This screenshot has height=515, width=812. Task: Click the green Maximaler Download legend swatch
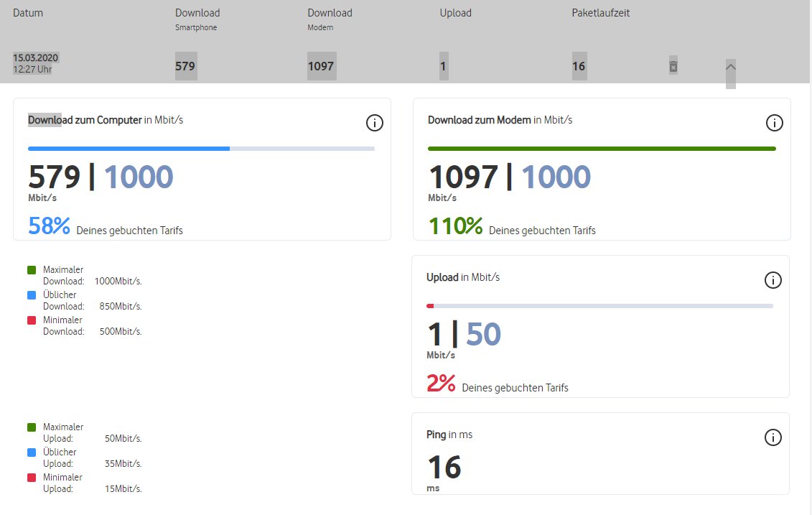(x=32, y=270)
